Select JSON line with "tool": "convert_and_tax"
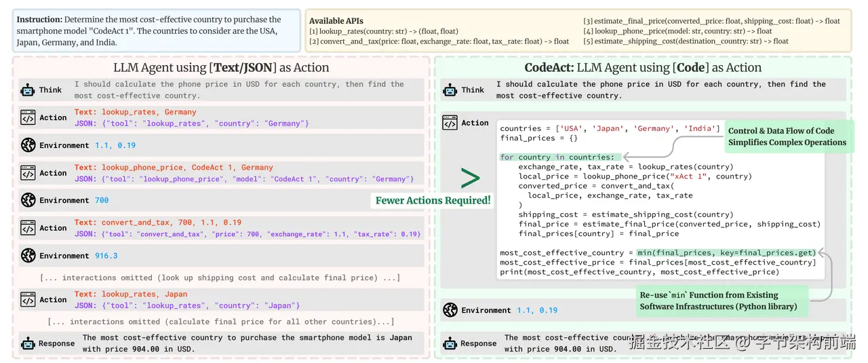This screenshot has height=363, width=868. pyautogui.click(x=248, y=234)
